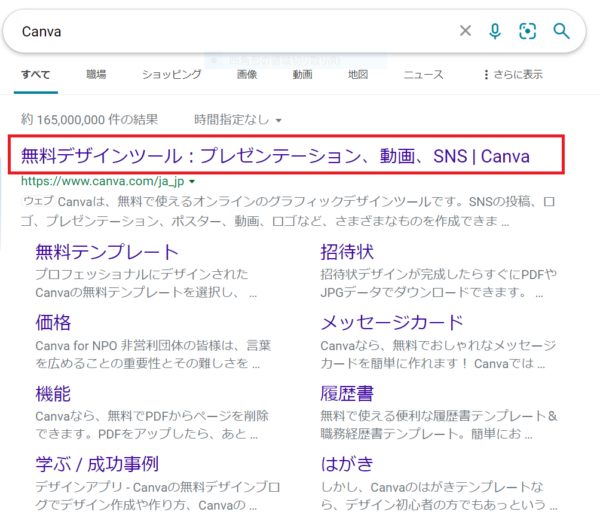Open the ニュース tab
600x521 pixels.
423,74
